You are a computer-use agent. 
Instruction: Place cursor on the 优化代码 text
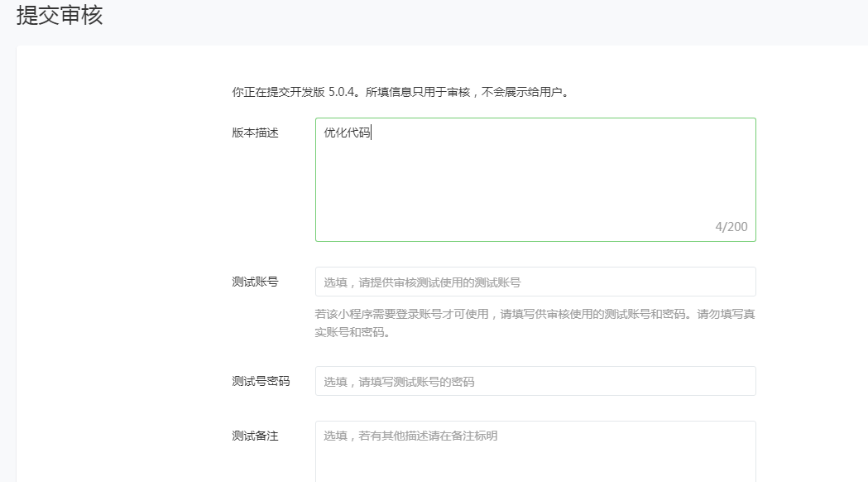click(x=347, y=133)
